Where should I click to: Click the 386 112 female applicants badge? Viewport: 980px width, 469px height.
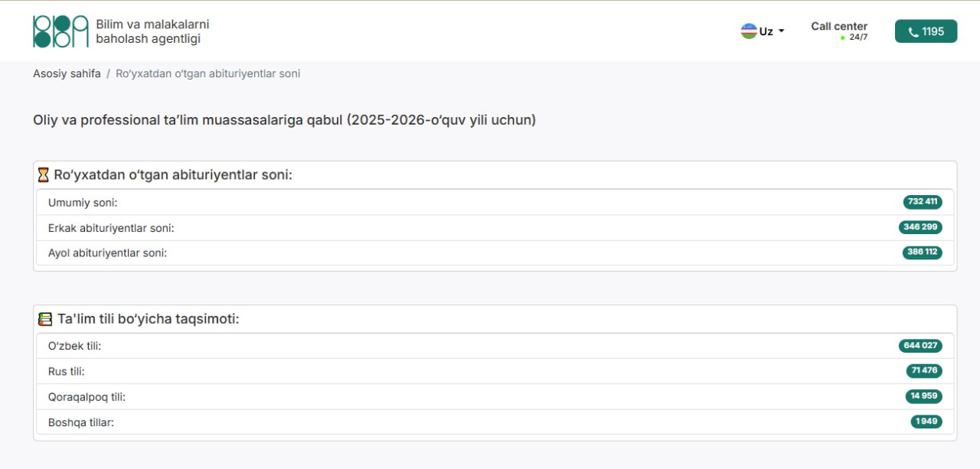pyautogui.click(x=923, y=252)
